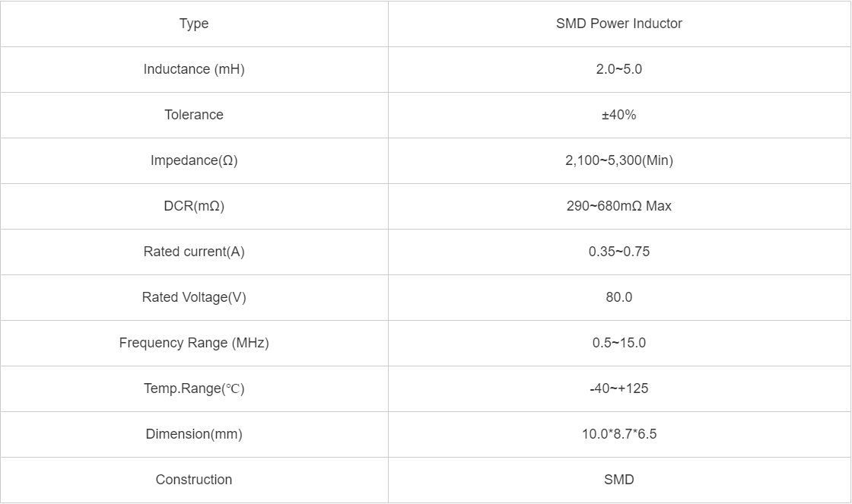Click the Tolerance row label

pyautogui.click(x=194, y=115)
